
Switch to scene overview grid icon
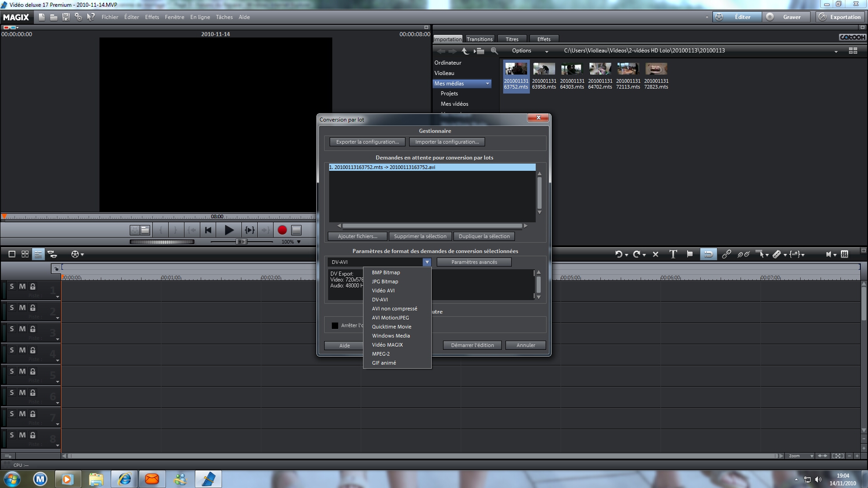click(x=25, y=254)
